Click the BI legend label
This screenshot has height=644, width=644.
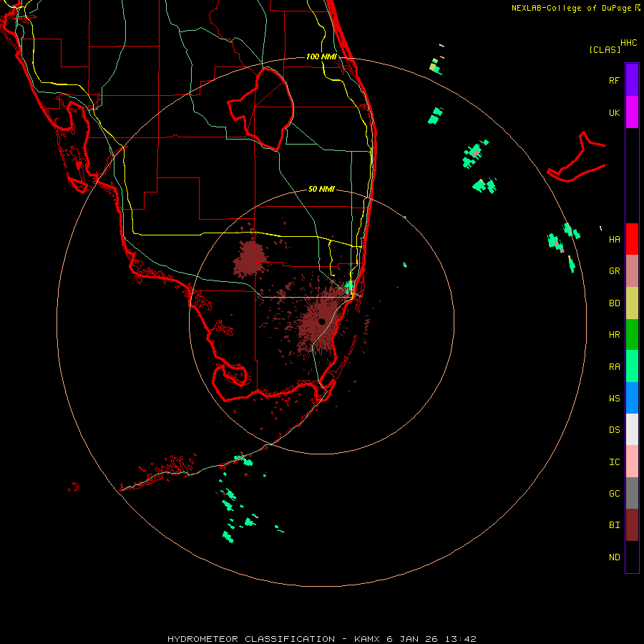click(614, 525)
